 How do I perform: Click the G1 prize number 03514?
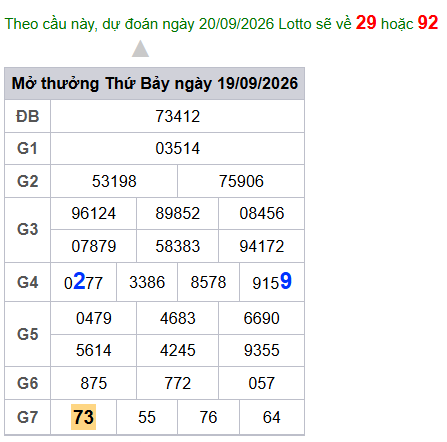pyautogui.click(x=177, y=148)
